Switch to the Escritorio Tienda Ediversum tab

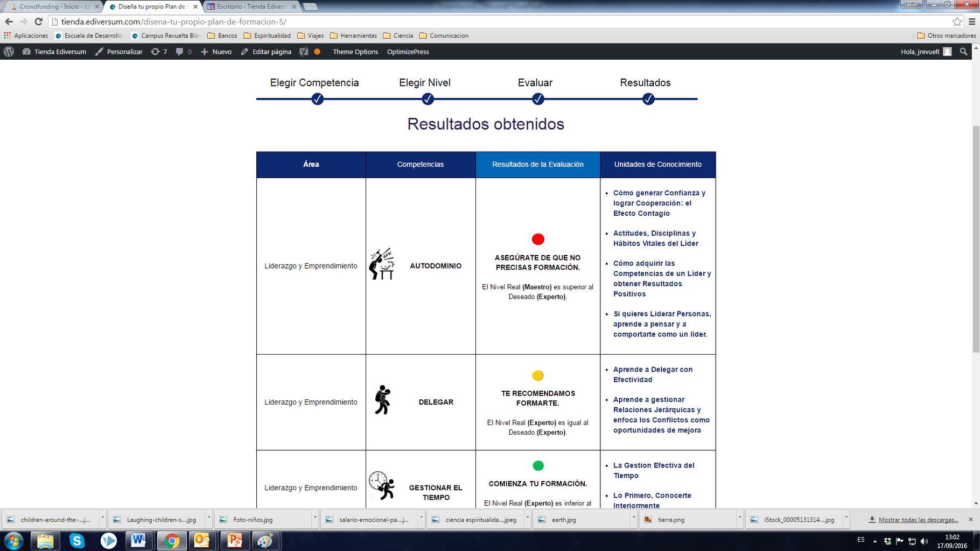[x=250, y=6]
